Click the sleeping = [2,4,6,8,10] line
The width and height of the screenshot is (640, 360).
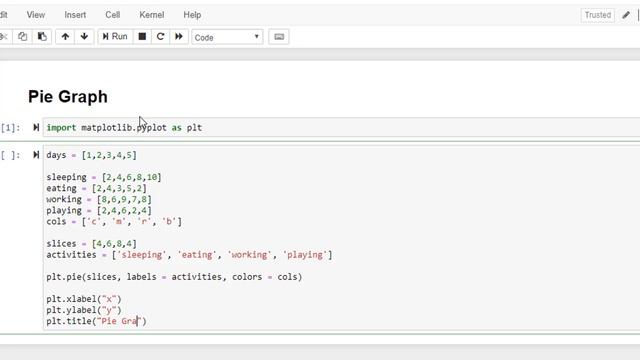(104, 178)
